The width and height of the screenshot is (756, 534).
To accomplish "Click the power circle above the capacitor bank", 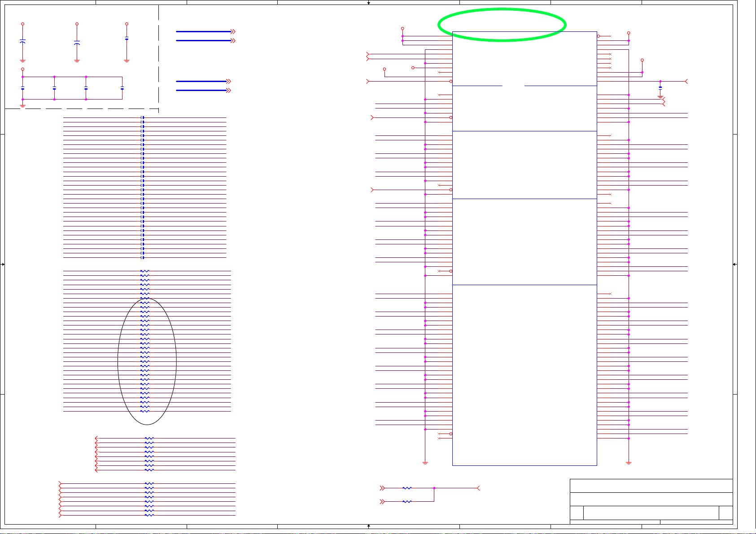I will [x=22, y=69].
